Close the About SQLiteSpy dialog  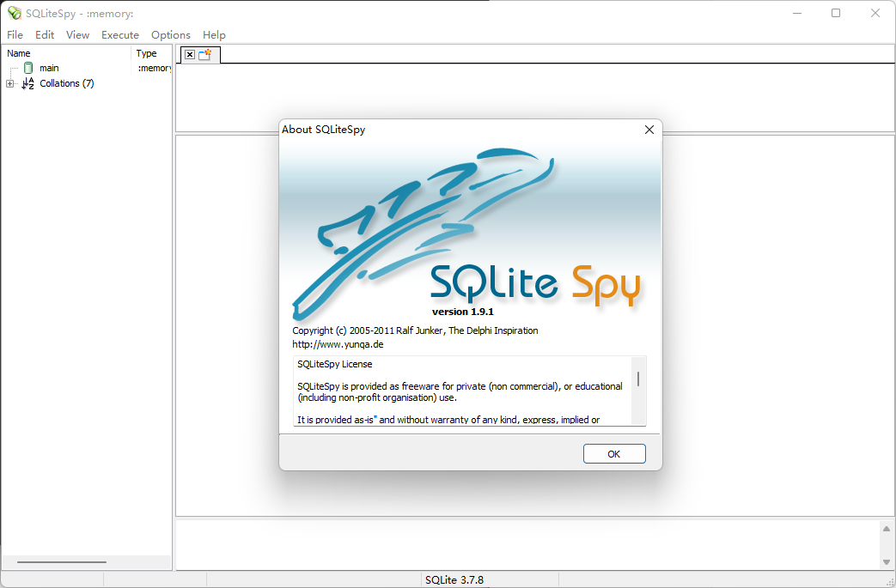(649, 130)
